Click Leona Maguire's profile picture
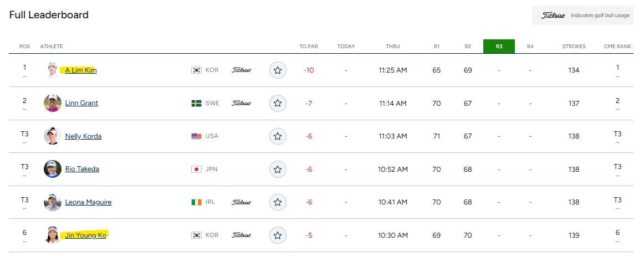644x256 pixels. point(53,202)
